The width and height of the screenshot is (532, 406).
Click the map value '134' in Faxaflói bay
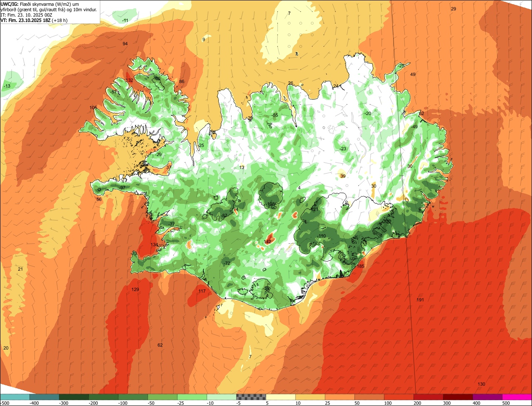point(154,245)
